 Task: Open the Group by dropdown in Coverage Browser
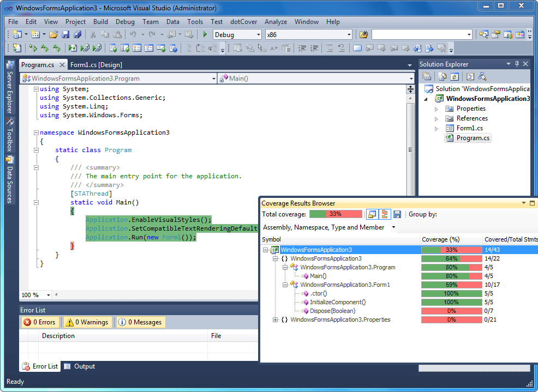click(x=329, y=227)
